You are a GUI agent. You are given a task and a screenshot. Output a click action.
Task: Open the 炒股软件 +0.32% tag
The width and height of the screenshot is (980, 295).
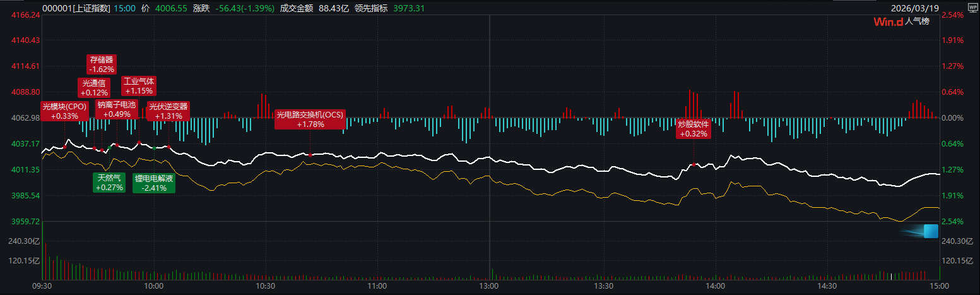pyautogui.click(x=694, y=129)
